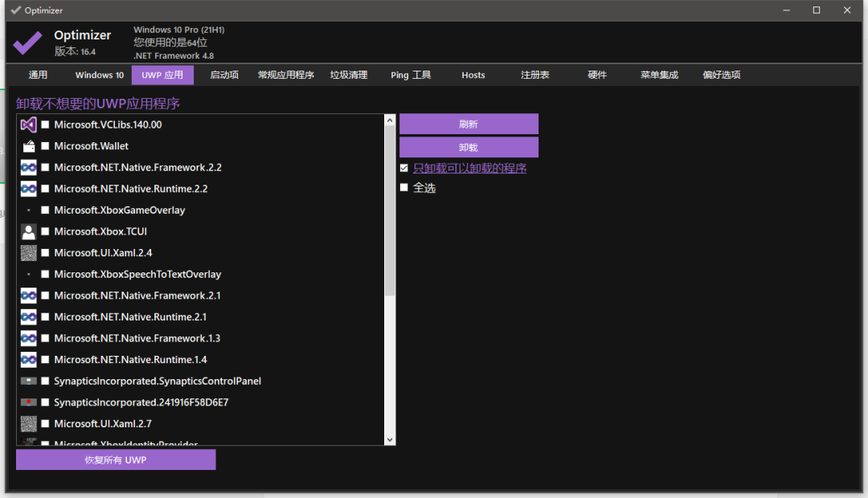The height and width of the screenshot is (498, 868).
Task: Select Microsoft.NET.Native.Runtime.2.1 row text
Action: coord(130,317)
